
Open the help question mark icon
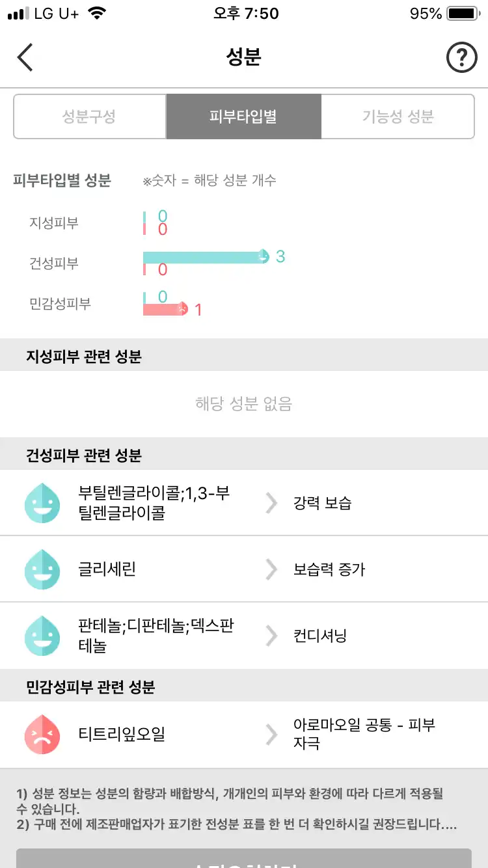pyautogui.click(x=462, y=57)
